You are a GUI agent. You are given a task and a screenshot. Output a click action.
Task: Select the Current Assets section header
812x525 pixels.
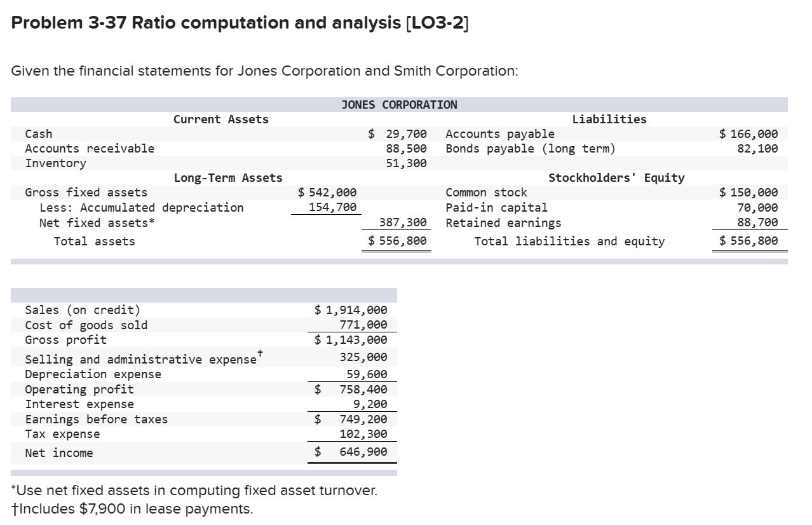pyautogui.click(x=220, y=119)
